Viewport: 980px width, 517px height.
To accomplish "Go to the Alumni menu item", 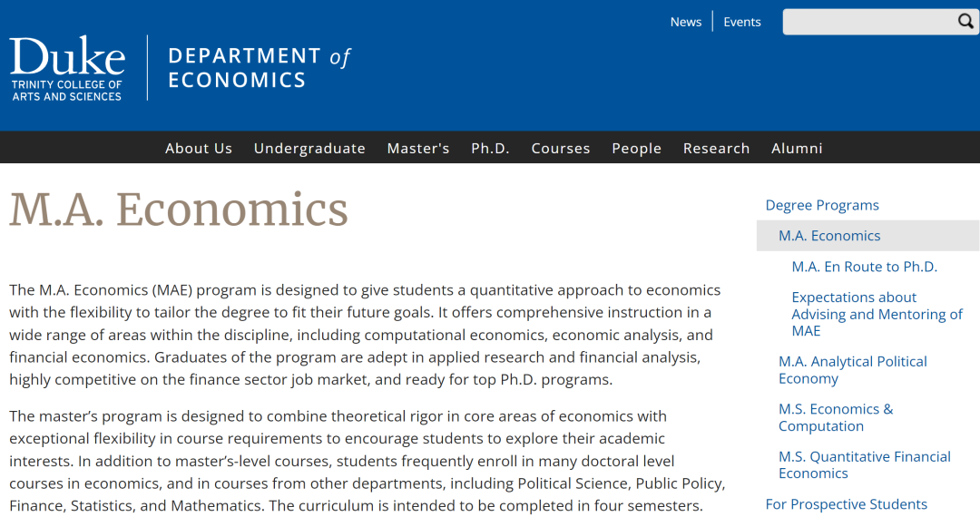I will [797, 148].
